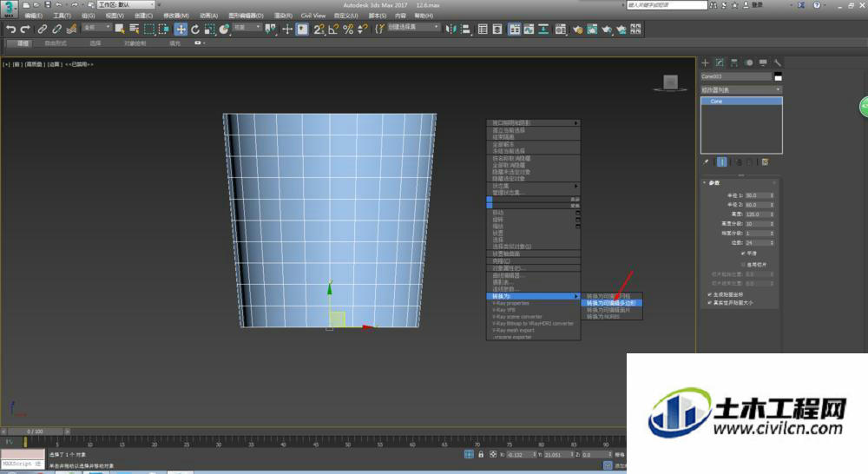Select the Cone entry in modifier stack
Image resolution: width=868 pixels, height=474 pixels.
tap(741, 102)
